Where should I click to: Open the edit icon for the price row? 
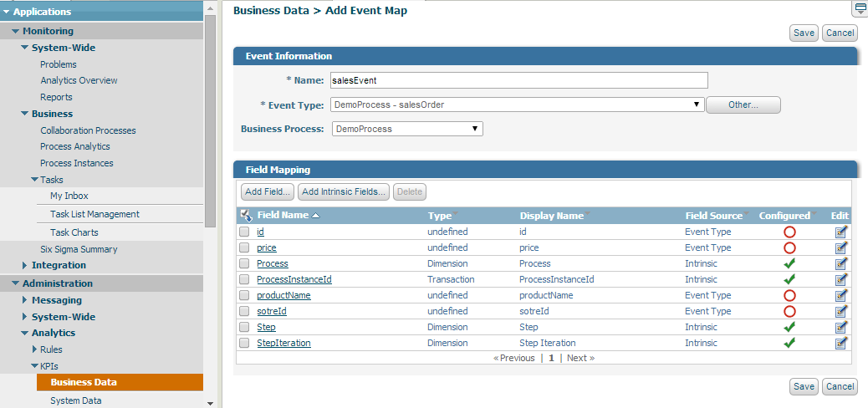(841, 247)
